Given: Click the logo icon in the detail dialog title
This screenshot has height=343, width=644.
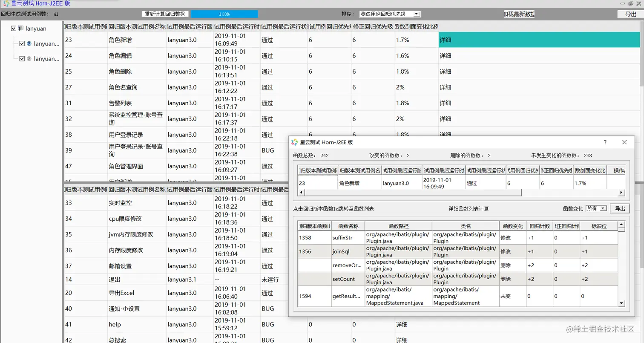Looking at the screenshot, I should (294, 142).
